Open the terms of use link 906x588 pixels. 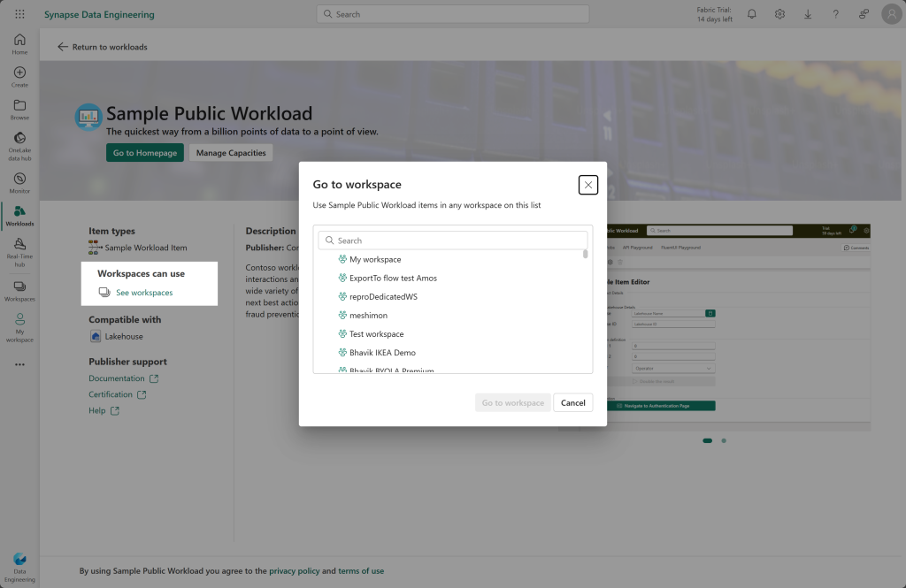pyautogui.click(x=361, y=570)
